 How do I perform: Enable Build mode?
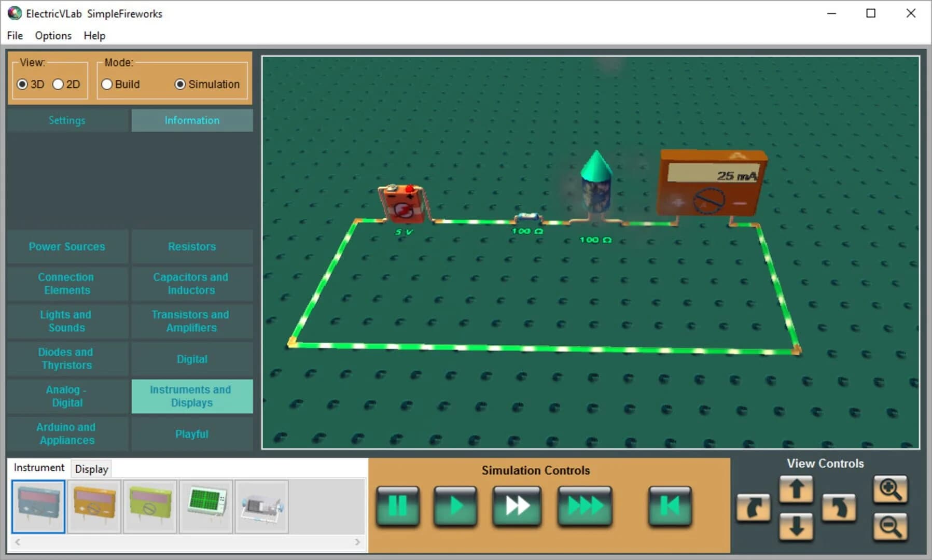(x=107, y=84)
